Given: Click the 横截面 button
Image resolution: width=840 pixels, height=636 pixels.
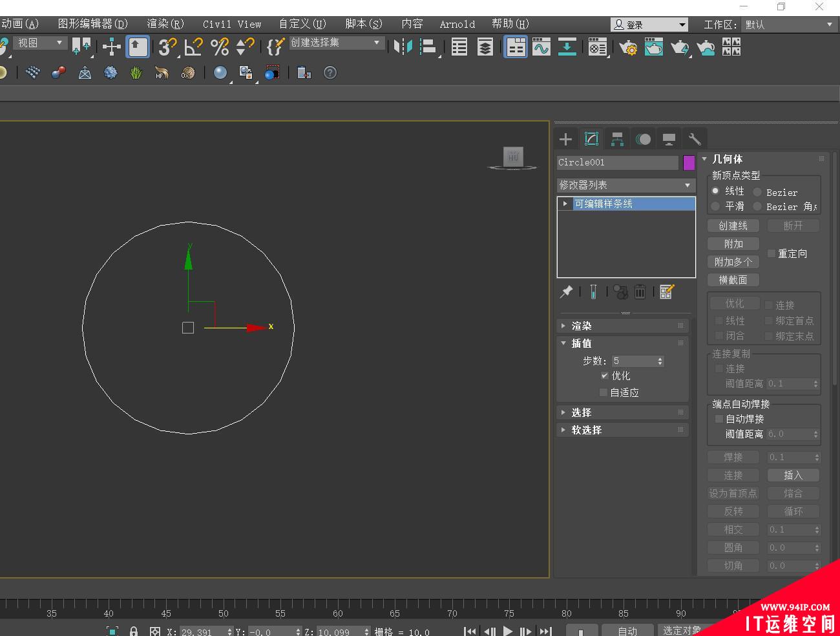Looking at the screenshot, I should (733, 280).
